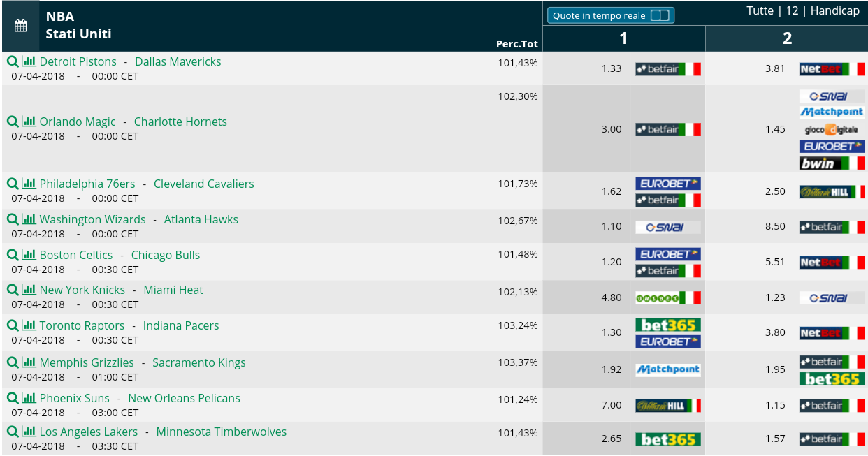The height and width of the screenshot is (456, 868).
Task: Open the Dallas Mavericks team link
Action: coord(178,61)
